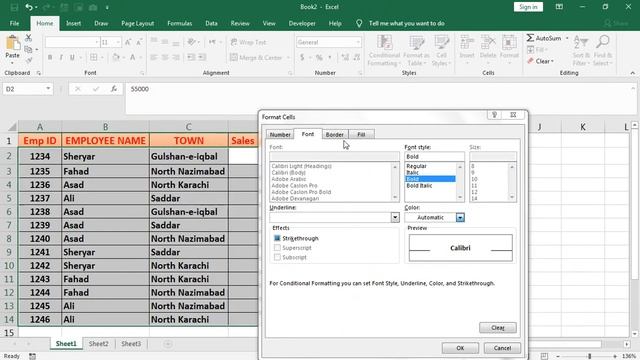Image resolution: width=640 pixels, height=360 pixels.
Task: Open Conditional Formatting icon
Action: tap(384, 42)
